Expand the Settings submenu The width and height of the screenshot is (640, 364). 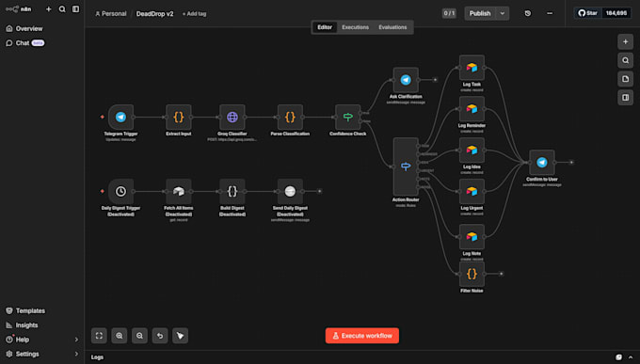click(x=76, y=354)
